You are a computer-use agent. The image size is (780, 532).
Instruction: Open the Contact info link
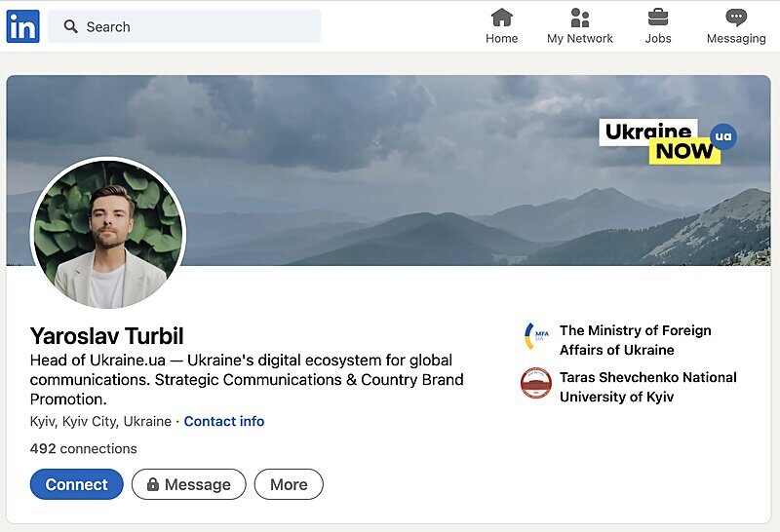(x=224, y=421)
